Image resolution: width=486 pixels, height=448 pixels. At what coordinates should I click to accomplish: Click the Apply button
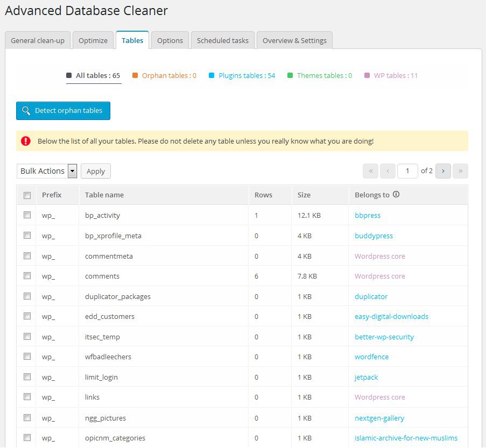click(96, 171)
